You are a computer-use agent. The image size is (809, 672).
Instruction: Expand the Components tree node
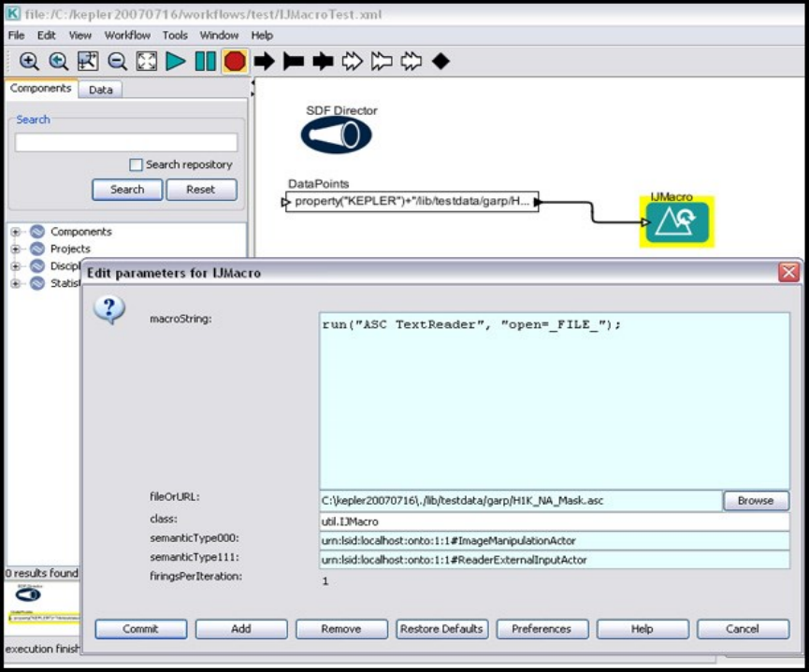click(x=16, y=232)
